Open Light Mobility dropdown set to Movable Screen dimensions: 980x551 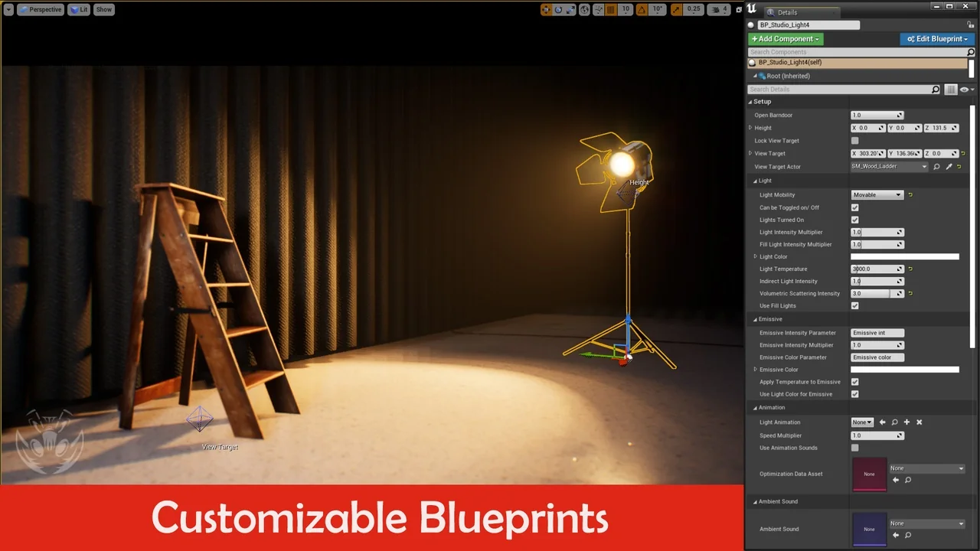(x=877, y=195)
